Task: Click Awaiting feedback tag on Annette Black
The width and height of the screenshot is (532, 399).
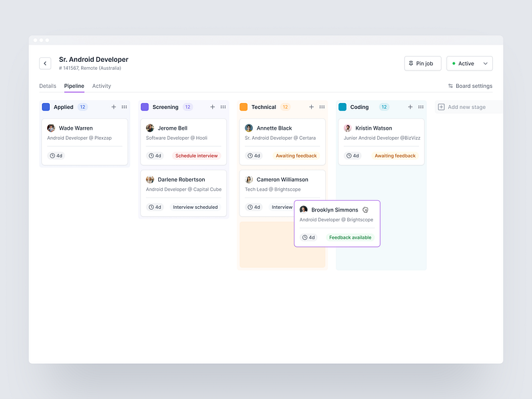Action: (x=296, y=156)
